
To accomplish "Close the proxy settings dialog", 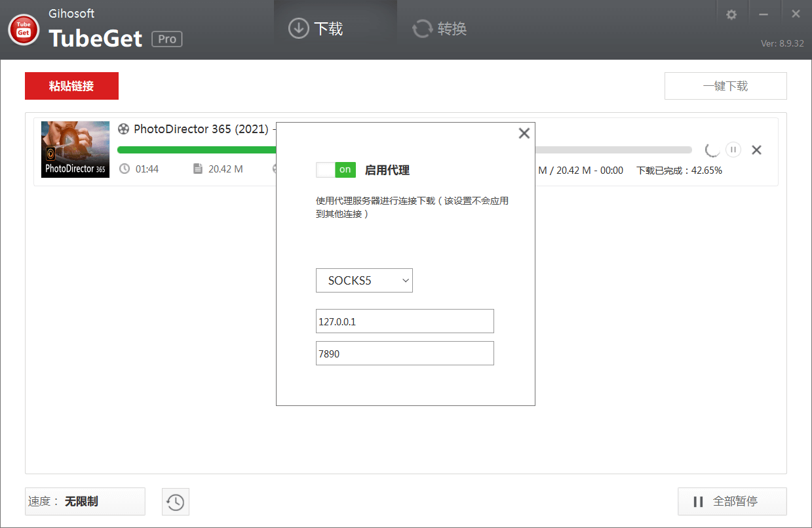I will (524, 133).
